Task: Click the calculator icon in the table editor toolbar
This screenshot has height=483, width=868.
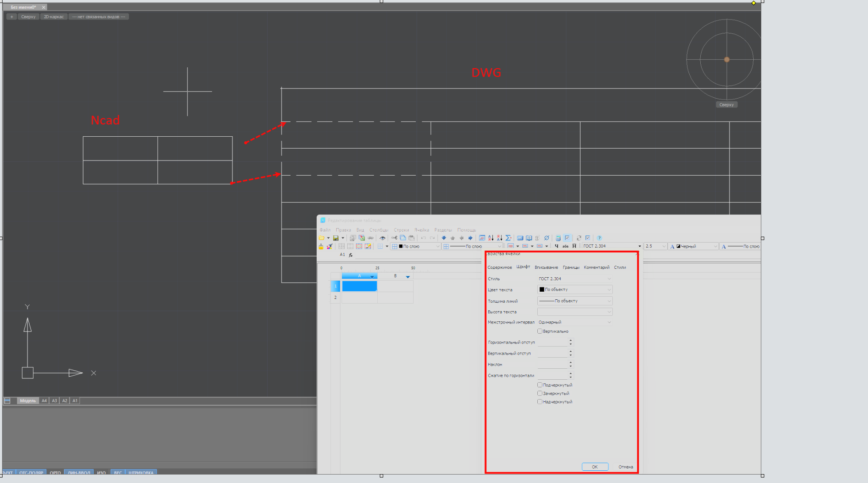Action: click(x=558, y=238)
